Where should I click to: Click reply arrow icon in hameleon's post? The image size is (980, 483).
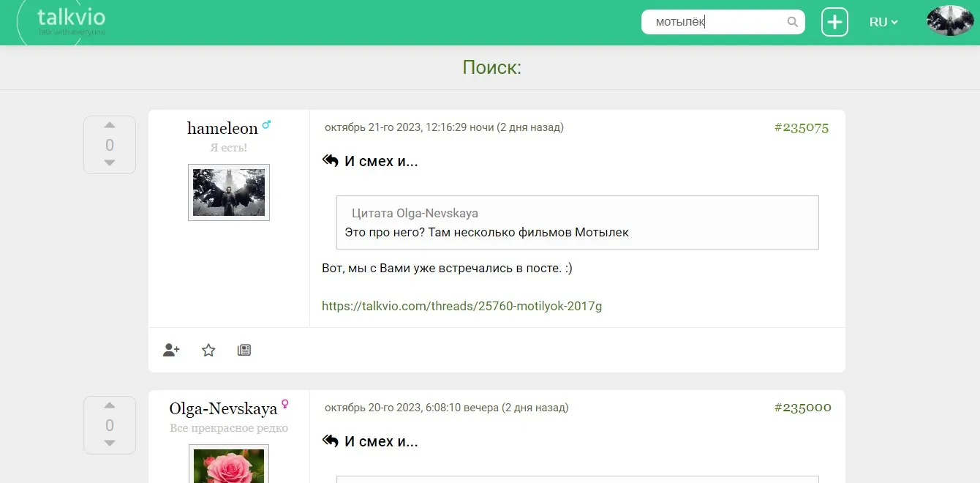[x=331, y=161]
